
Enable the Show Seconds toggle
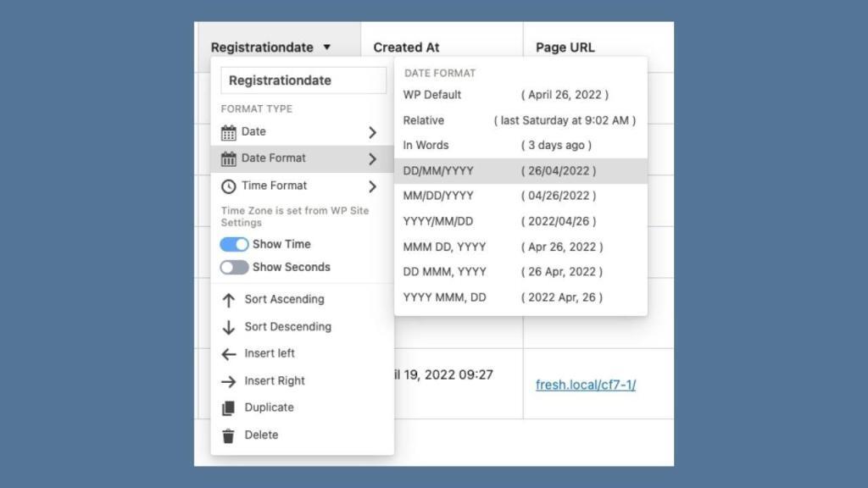click(x=234, y=267)
